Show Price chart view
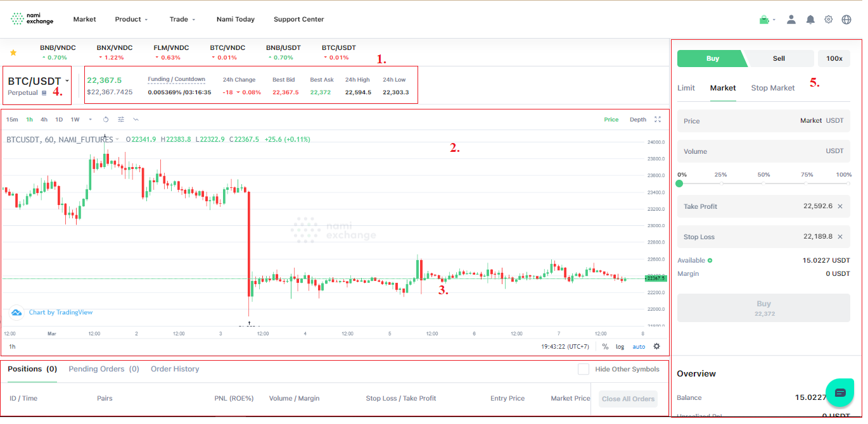Image resolution: width=868 pixels, height=424 pixels. [x=611, y=120]
